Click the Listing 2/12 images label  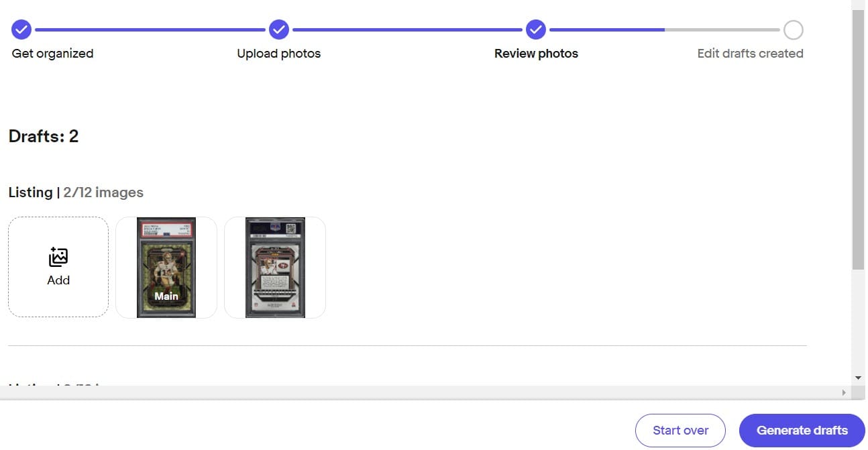point(76,192)
